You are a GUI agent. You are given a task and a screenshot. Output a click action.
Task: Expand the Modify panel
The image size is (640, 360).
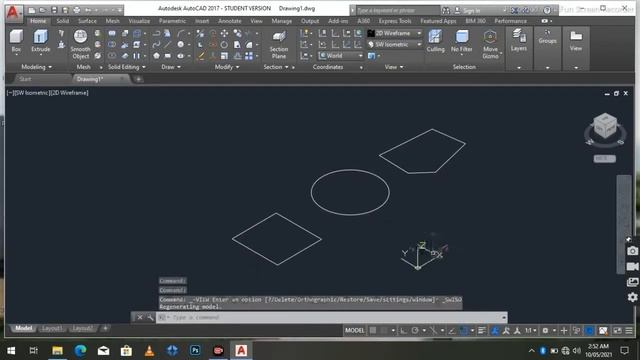click(x=227, y=67)
